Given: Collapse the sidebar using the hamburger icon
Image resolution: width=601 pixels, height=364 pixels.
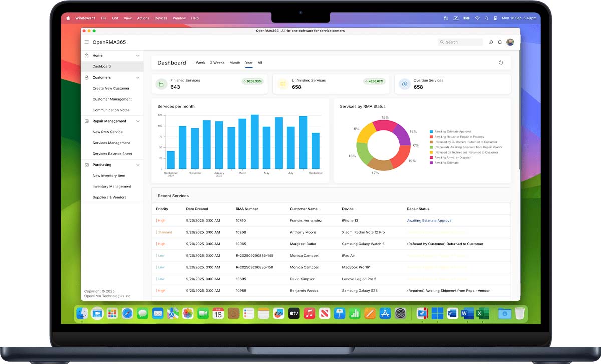Looking at the screenshot, I should click(x=85, y=42).
